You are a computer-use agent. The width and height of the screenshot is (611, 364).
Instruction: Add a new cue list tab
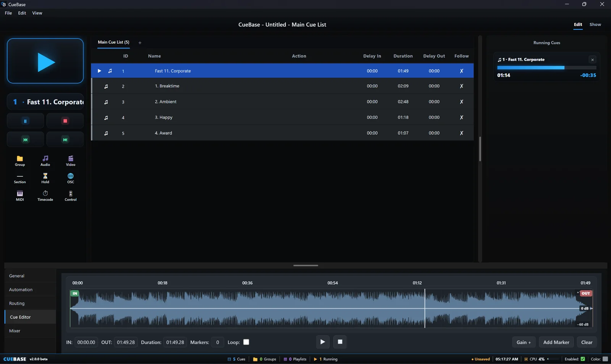click(x=140, y=43)
